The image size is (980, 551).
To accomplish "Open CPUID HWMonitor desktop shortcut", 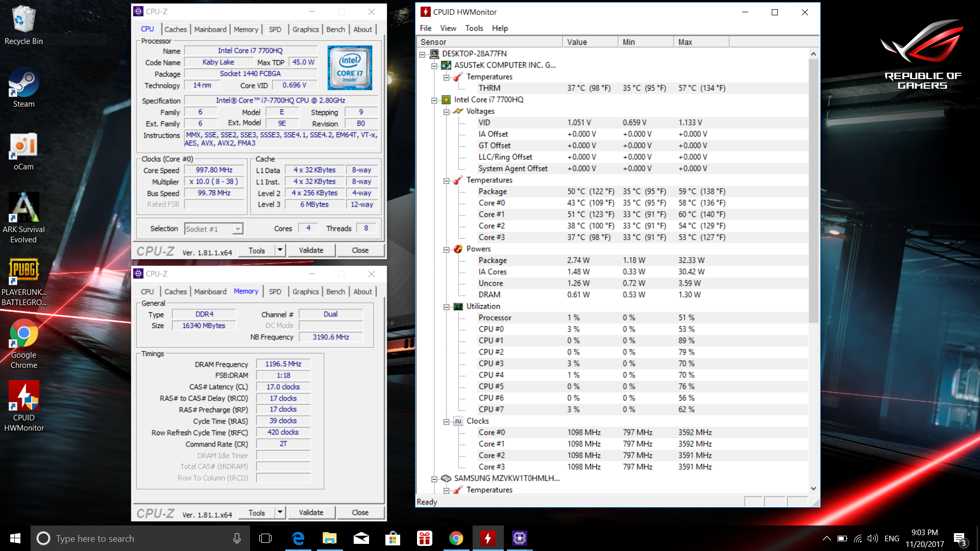I will tap(23, 407).
